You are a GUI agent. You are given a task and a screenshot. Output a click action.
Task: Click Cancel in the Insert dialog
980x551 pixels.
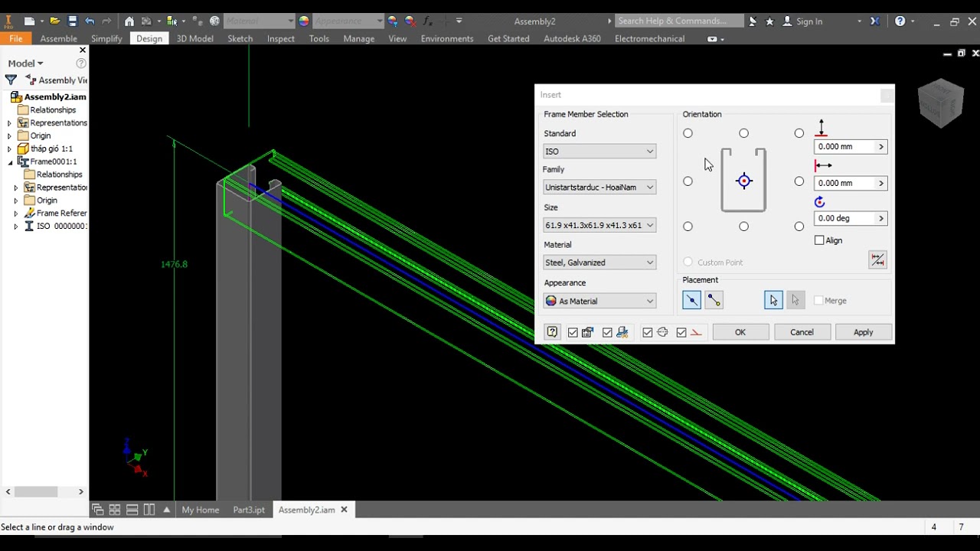[x=802, y=332]
